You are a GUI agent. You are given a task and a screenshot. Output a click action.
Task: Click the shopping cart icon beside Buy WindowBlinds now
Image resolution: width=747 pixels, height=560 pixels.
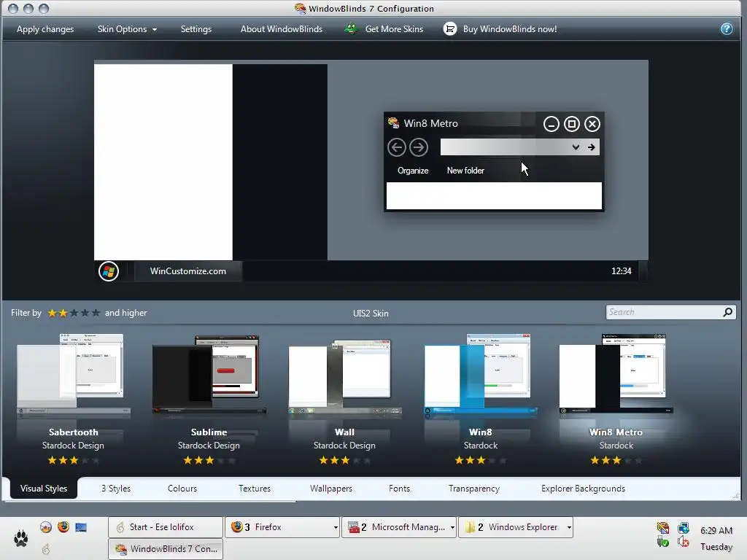point(449,29)
